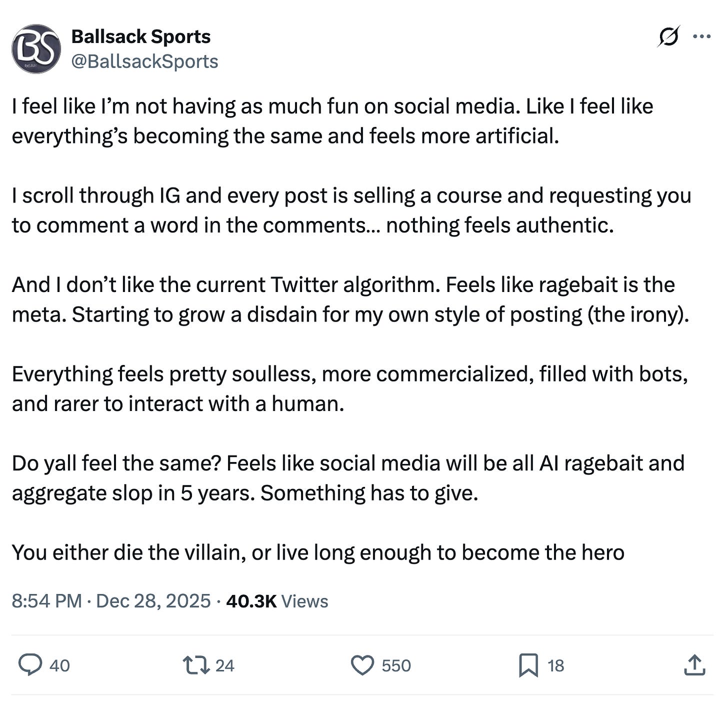Open the three-dot More options menu
This screenshot has width=728, height=706.
[701, 36]
